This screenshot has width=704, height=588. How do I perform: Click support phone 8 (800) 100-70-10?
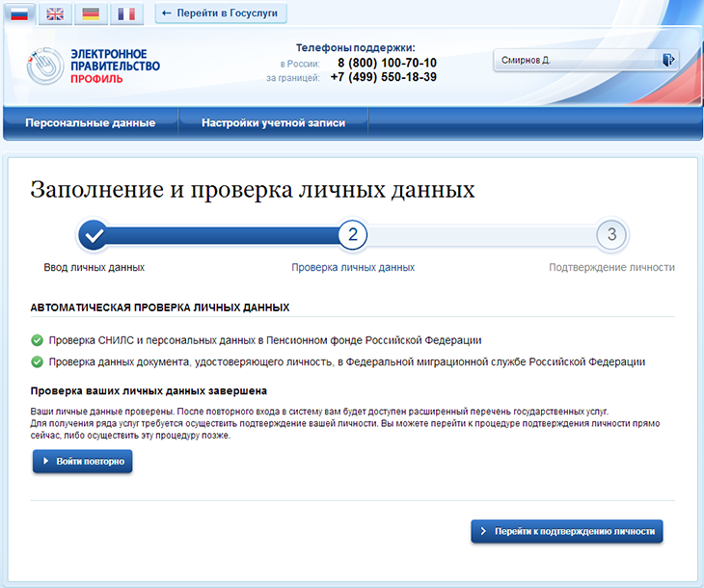coord(387,63)
